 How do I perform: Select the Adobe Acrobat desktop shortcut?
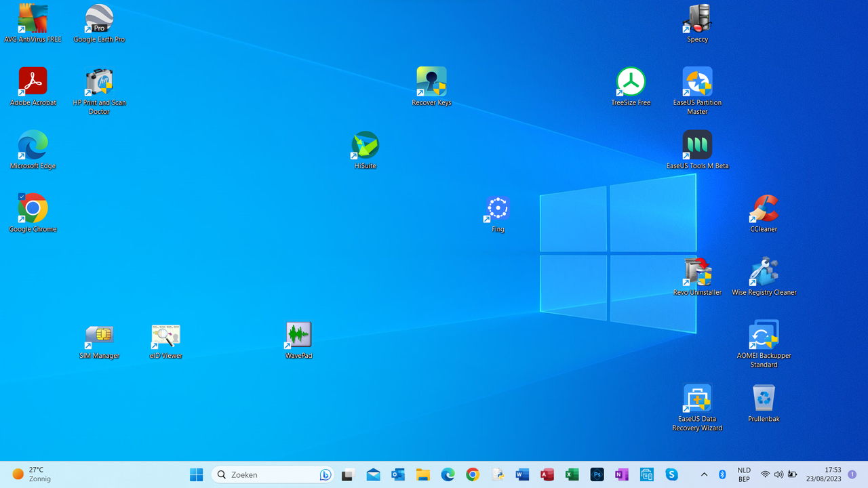pos(33,86)
